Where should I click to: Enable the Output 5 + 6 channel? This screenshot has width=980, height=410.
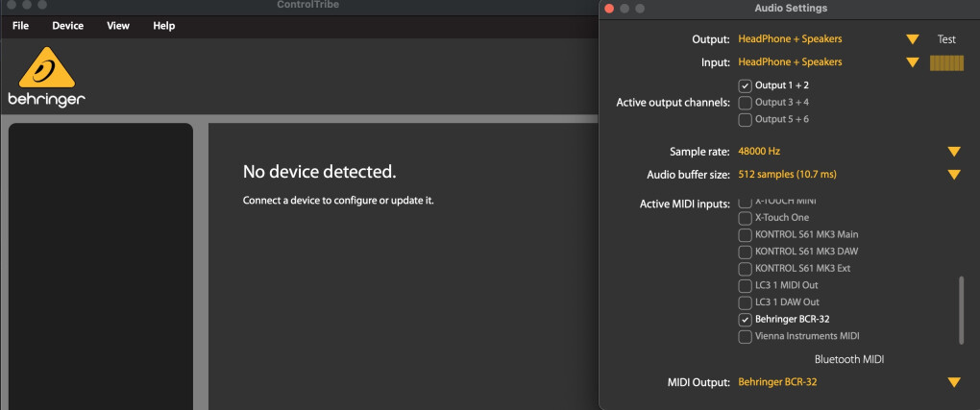click(745, 120)
